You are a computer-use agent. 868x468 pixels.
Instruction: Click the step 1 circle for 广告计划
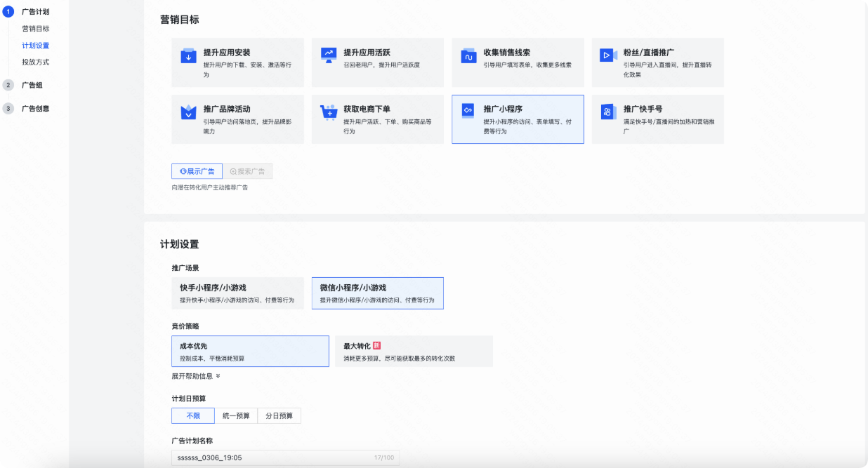[8, 12]
